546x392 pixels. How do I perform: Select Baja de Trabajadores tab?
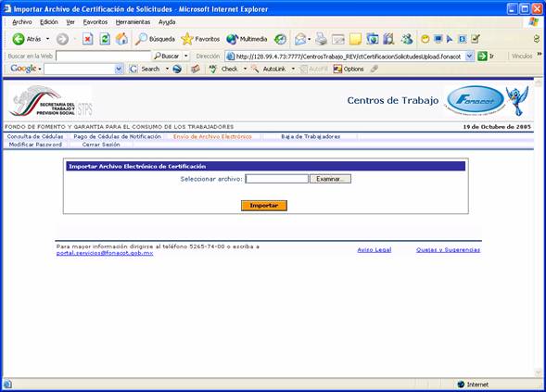(x=311, y=137)
